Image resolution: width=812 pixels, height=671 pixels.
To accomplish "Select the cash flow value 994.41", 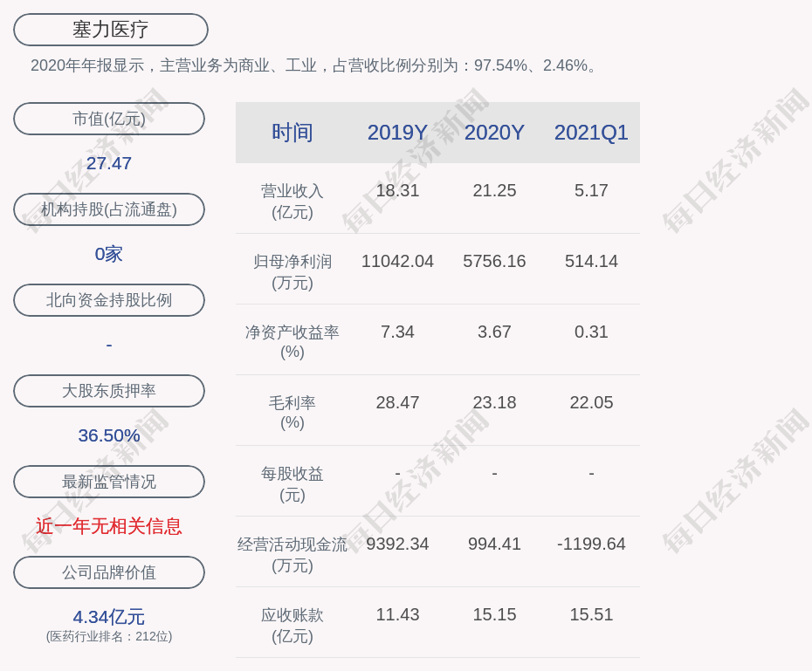I will tap(494, 544).
